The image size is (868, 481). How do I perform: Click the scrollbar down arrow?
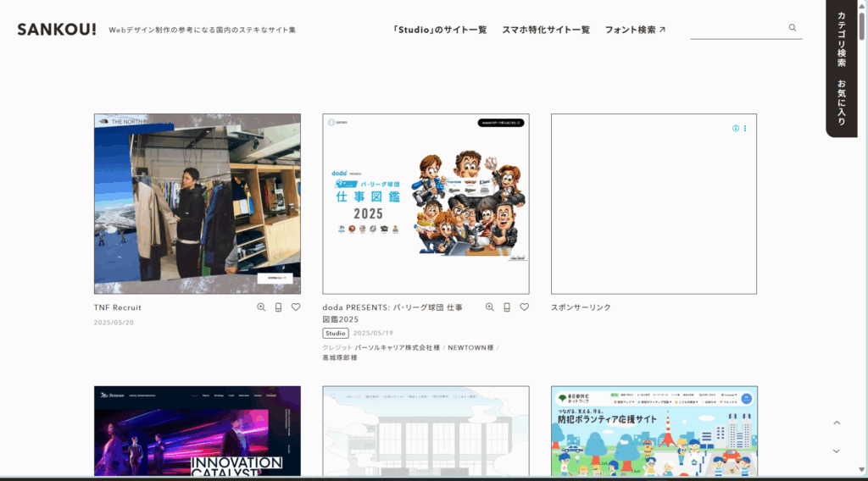862,470
